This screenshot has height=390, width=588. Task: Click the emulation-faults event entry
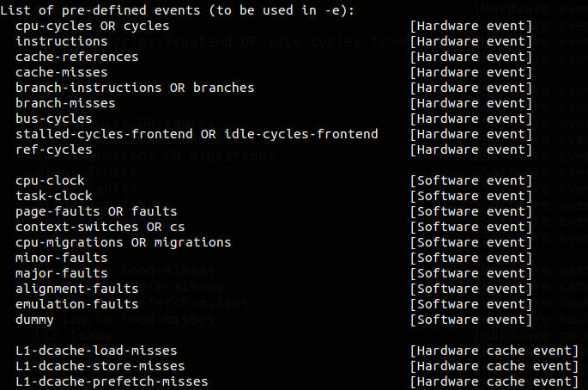[76, 304]
